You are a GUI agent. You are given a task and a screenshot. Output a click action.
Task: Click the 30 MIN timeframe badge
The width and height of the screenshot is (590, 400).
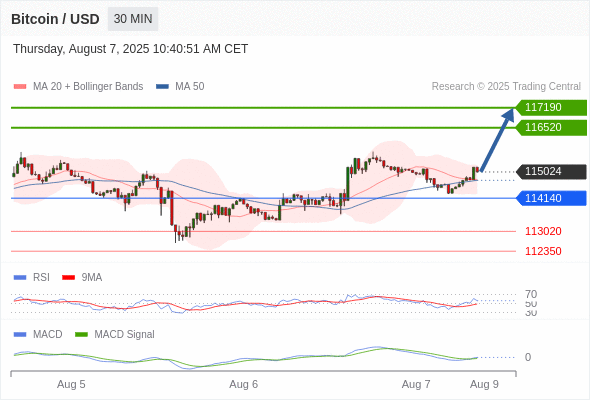(x=133, y=19)
